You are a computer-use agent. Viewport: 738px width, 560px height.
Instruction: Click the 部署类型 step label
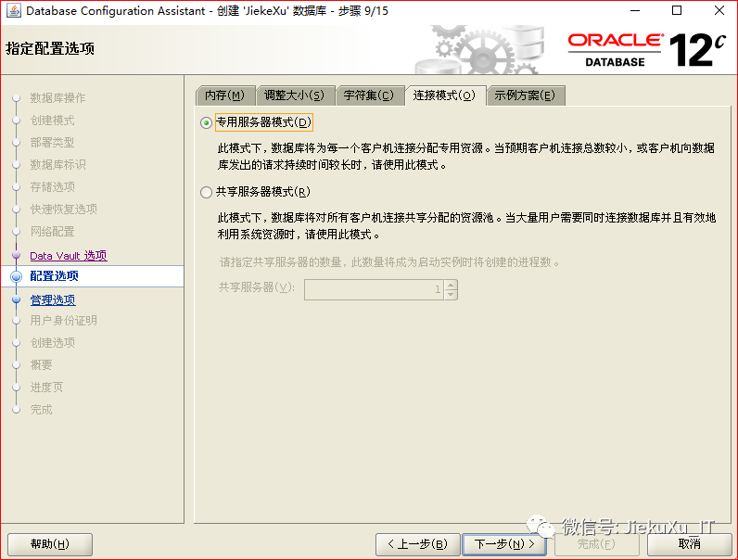click(52, 143)
